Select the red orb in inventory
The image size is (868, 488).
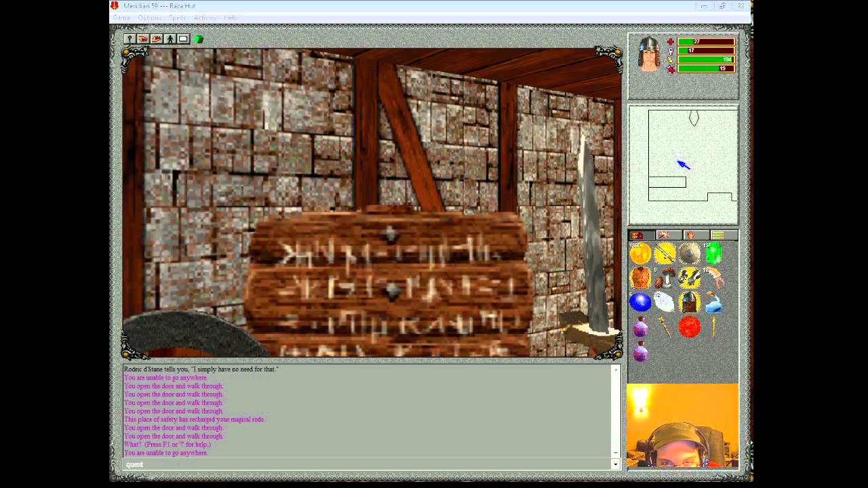689,327
